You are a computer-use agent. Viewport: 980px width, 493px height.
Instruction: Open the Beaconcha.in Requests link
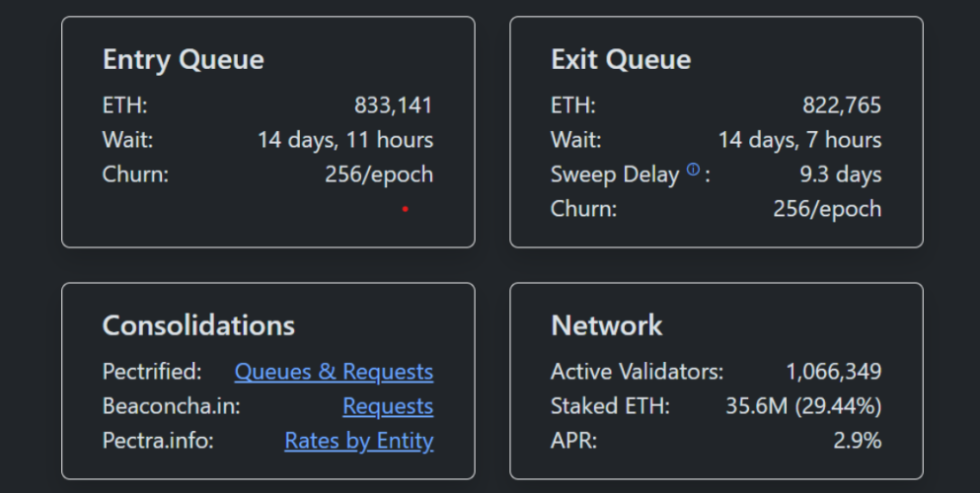(388, 406)
